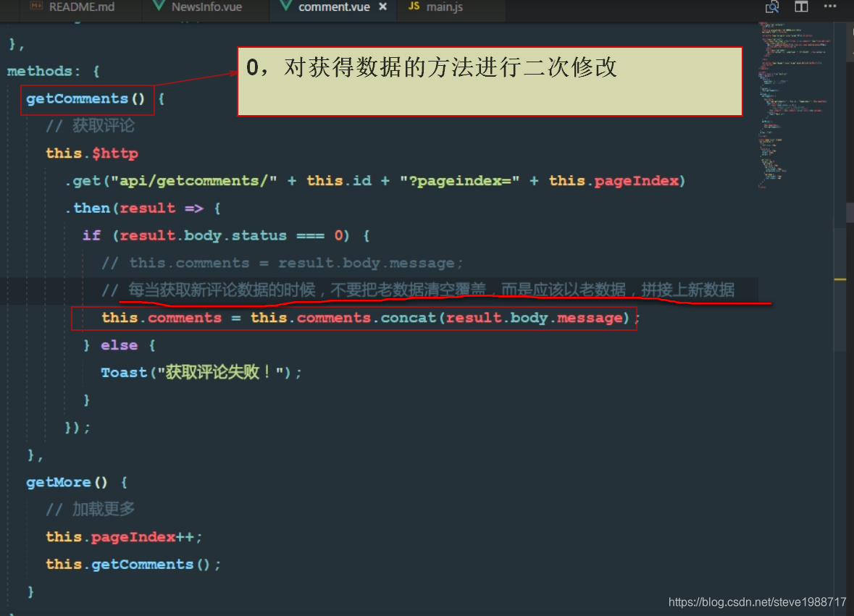Open the main.js tab
854x616 pixels.
point(444,8)
